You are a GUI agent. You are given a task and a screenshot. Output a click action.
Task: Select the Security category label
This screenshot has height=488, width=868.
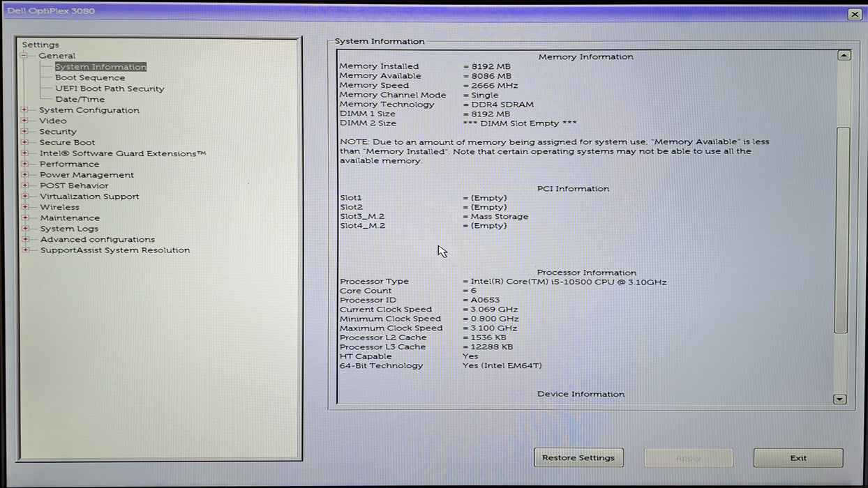58,132
